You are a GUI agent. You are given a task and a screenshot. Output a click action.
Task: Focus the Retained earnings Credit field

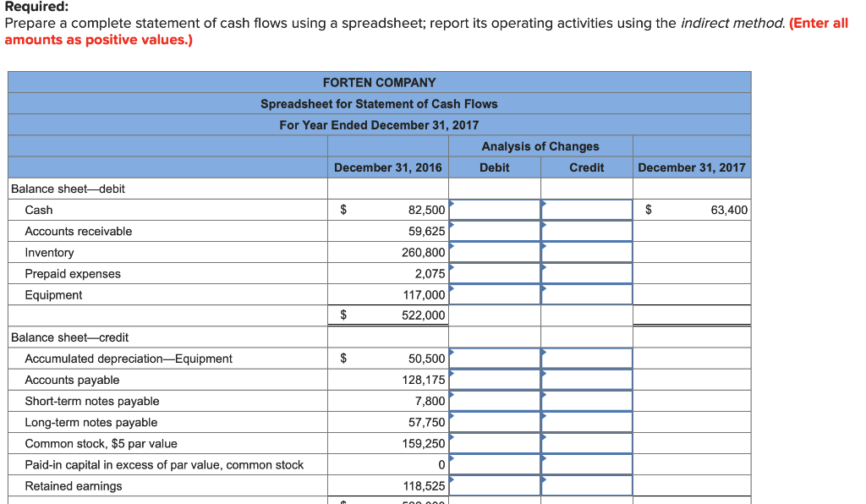point(587,485)
